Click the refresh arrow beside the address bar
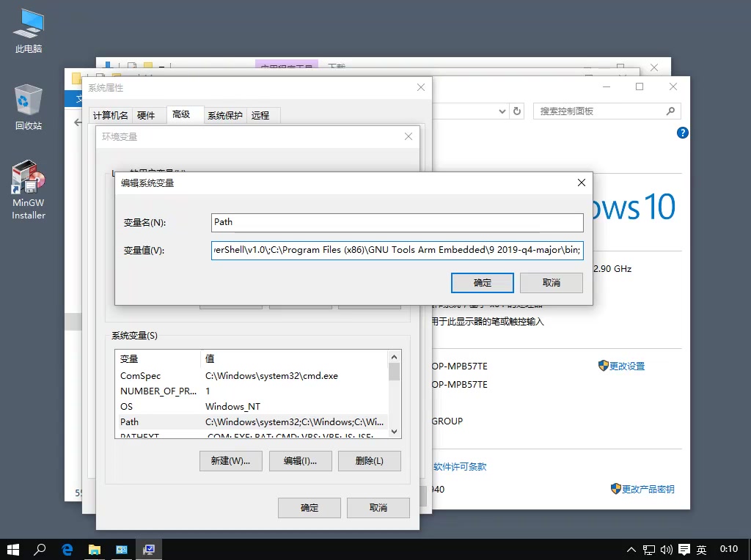The height and width of the screenshot is (560, 751). (519, 111)
